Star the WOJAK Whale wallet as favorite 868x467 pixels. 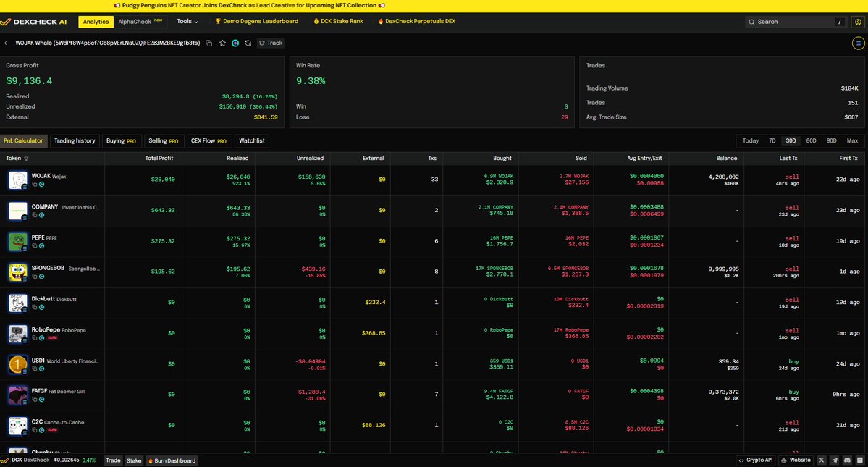pyautogui.click(x=222, y=43)
